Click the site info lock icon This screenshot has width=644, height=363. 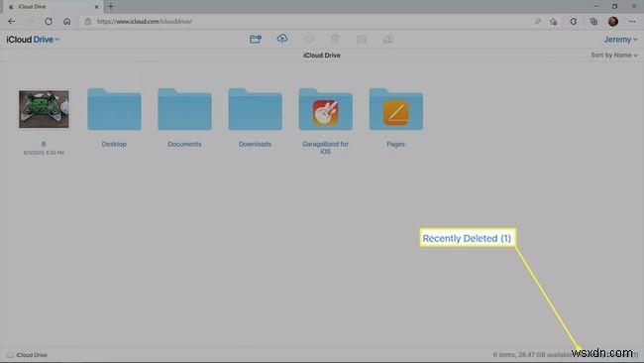tap(88, 22)
